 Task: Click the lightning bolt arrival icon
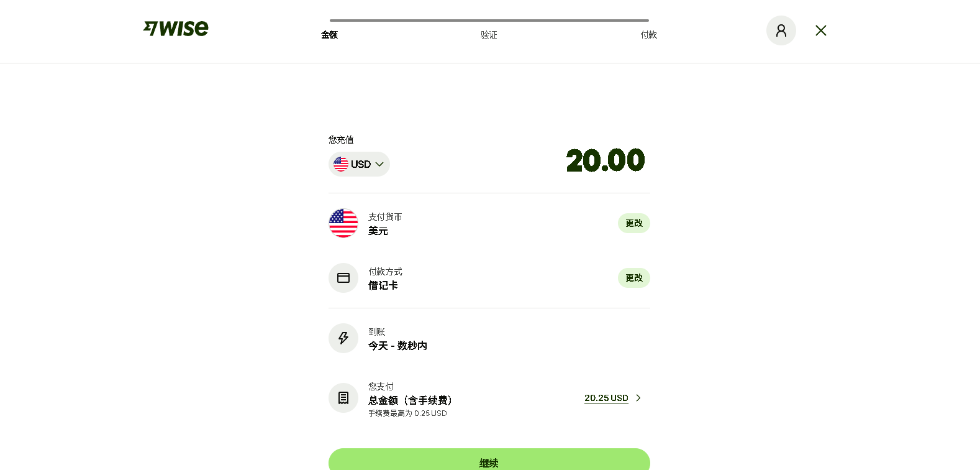tap(343, 338)
